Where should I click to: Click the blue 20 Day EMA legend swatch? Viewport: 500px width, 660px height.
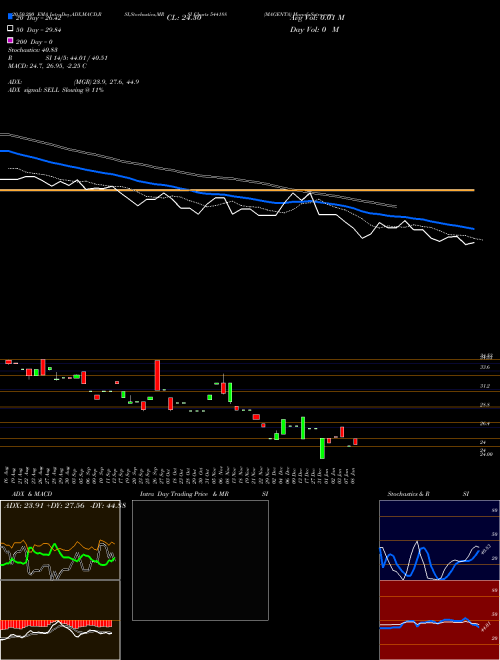click(x=10, y=17)
